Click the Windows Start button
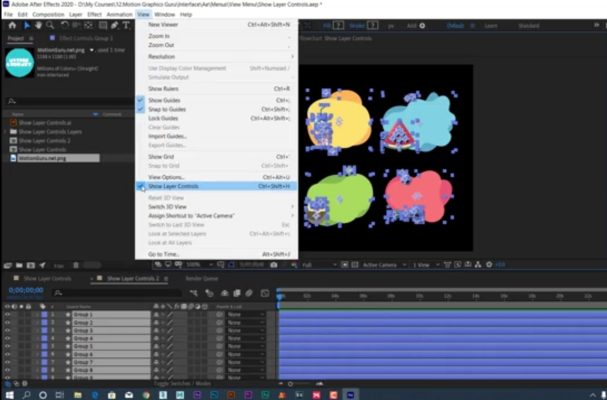The image size is (607, 400). pyautogui.click(x=8, y=394)
